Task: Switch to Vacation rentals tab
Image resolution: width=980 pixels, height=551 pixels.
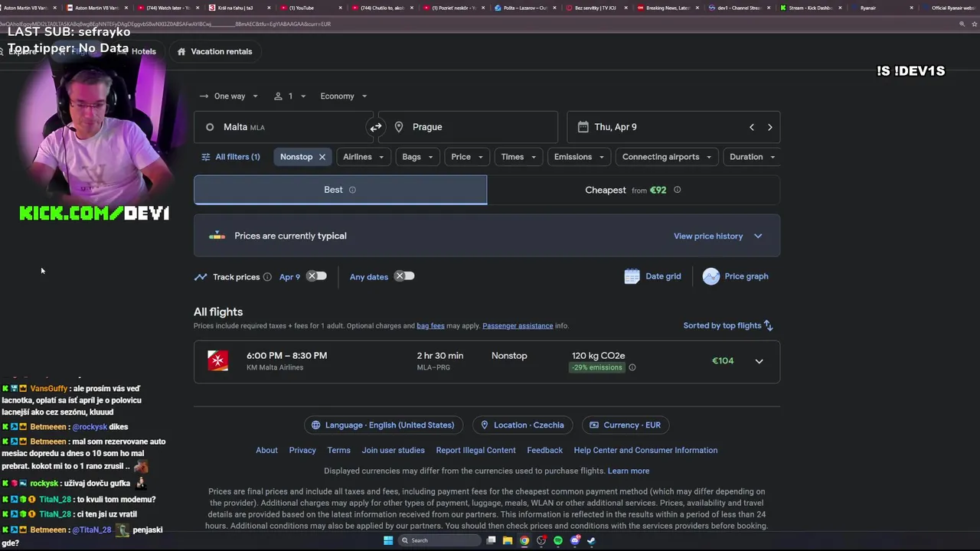Action: tap(214, 51)
